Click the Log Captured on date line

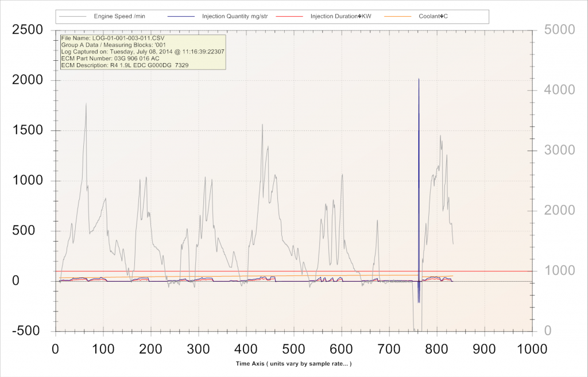142,52
